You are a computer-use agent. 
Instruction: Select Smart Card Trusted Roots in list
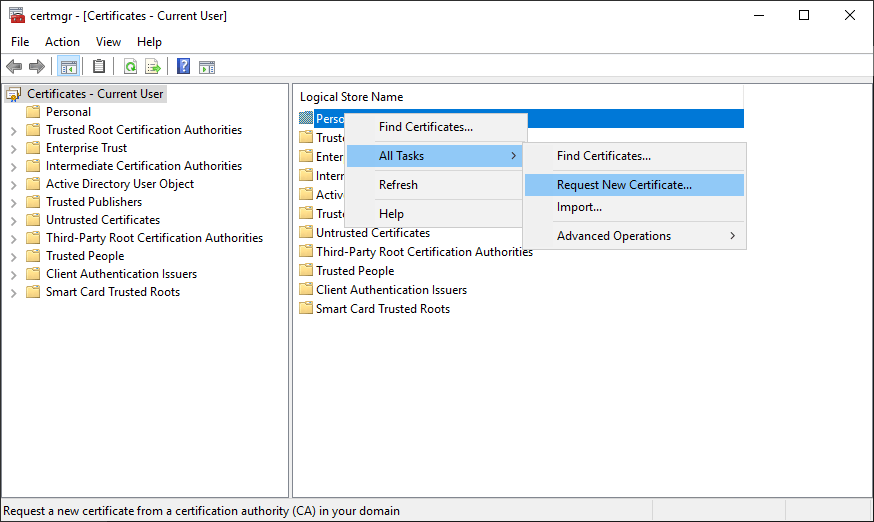(x=382, y=309)
